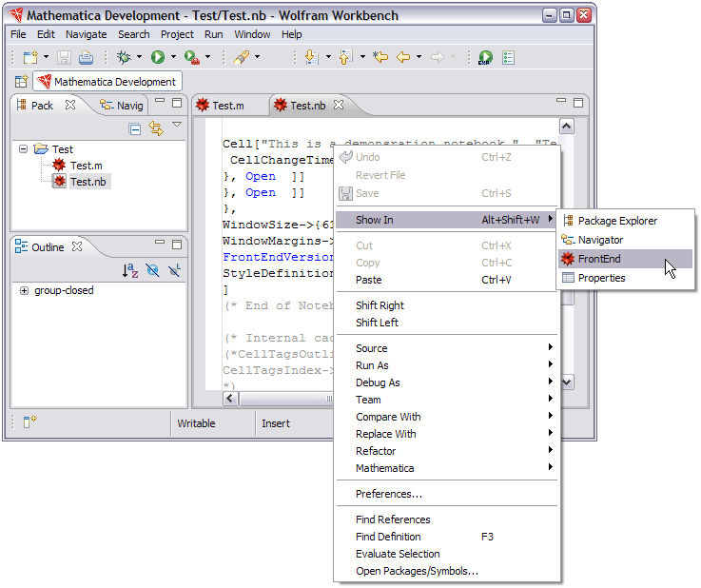Open Package Explorer view menu triangle
Image resolution: width=701 pixels, height=588 pixels.
[x=177, y=125]
